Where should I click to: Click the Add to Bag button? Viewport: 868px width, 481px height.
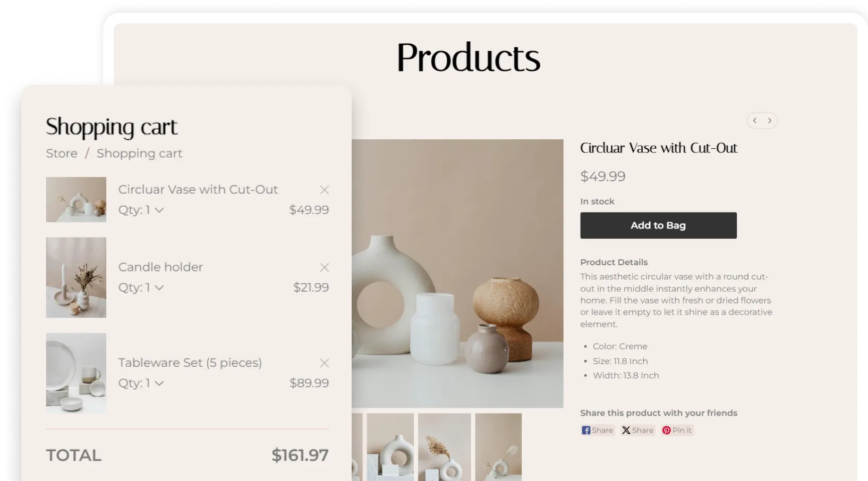(658, 225)
